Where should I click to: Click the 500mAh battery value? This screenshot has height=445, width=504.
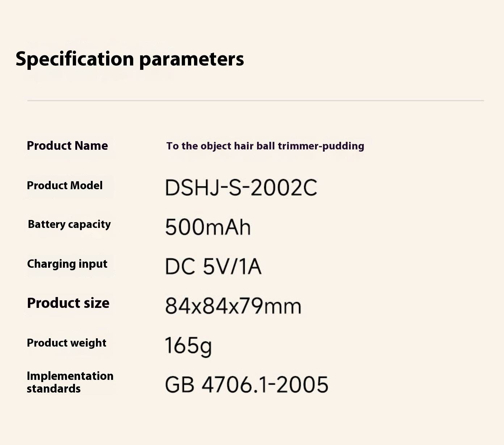208,227
